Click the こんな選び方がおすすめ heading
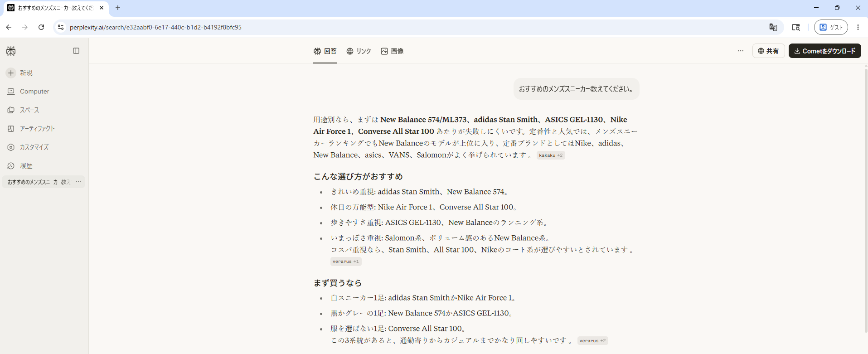Screen dimensions: 868x354 pos(358,176)
